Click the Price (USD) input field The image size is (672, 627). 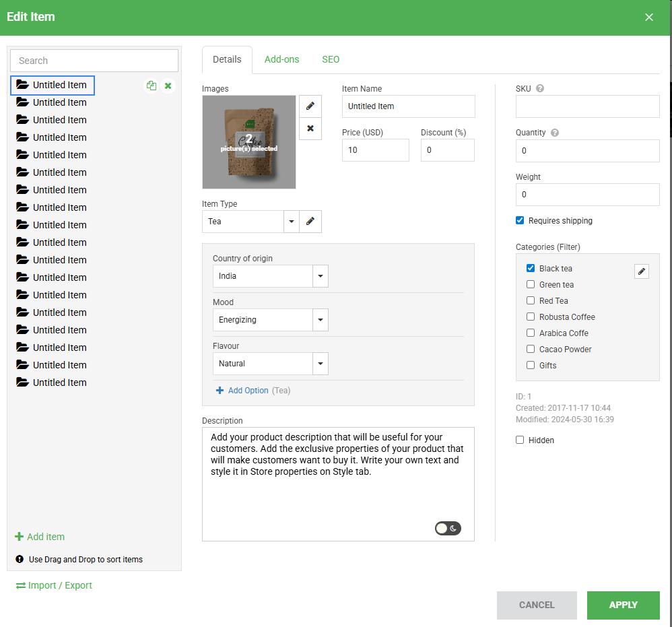(x=375, y=150)
